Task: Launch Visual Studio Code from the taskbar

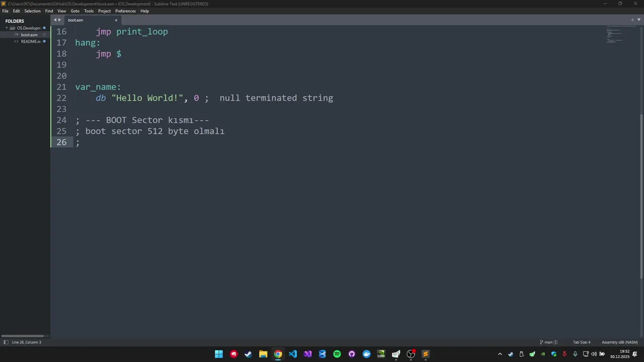Action: pyautogui.click(x=293, y=354)
